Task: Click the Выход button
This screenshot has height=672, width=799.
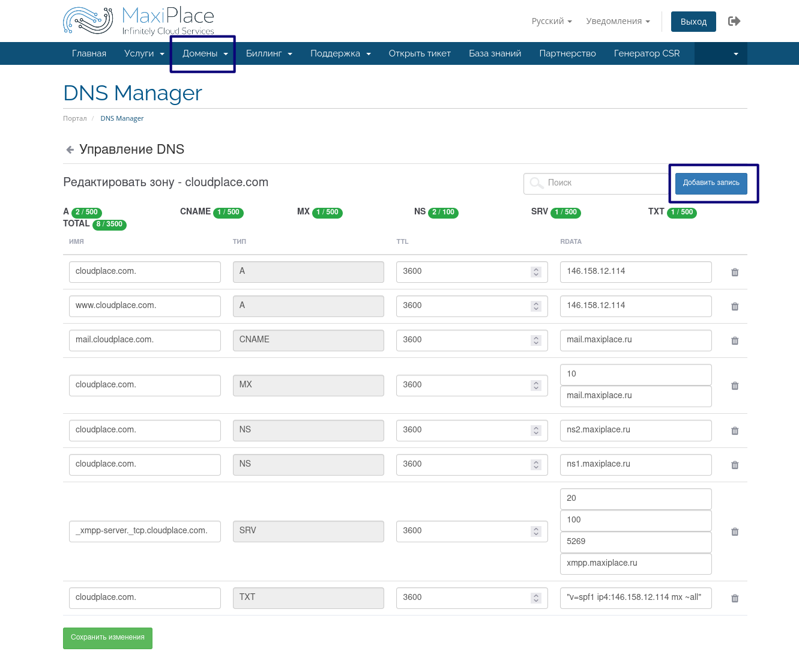Action: tap(693, 21)
